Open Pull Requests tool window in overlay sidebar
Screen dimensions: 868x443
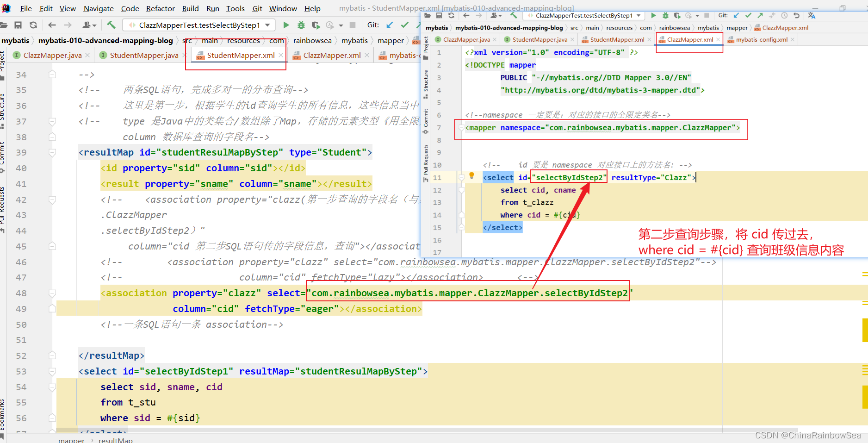click(426, 163)
